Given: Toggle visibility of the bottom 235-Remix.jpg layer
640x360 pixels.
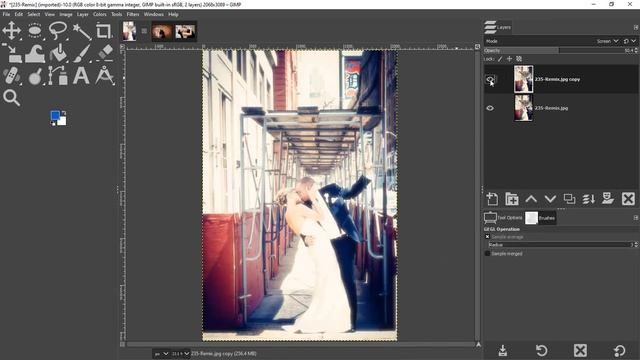Looking at the screenshot, I should pyautogui.click(x=490, y=108).
